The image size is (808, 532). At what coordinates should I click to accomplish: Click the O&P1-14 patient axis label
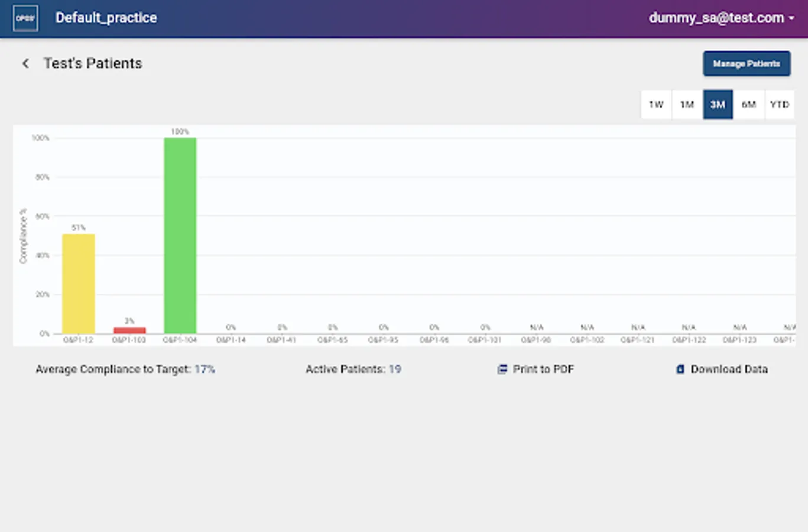(231, 340)
